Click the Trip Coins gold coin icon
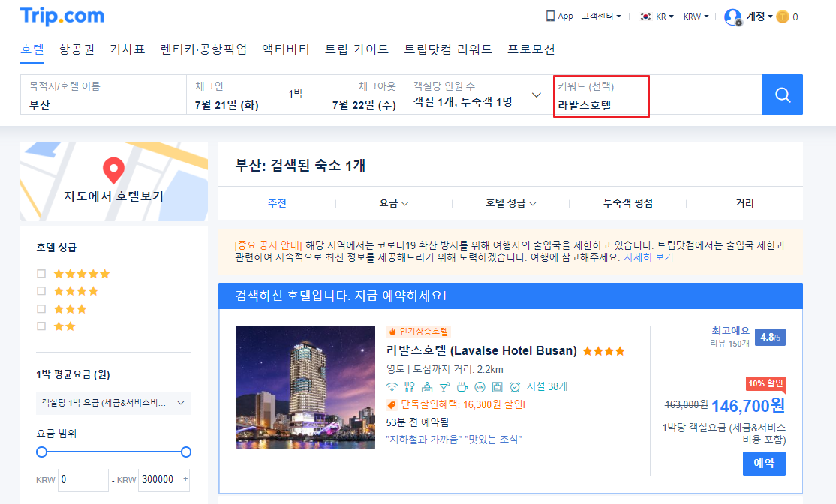 point(782,17)
